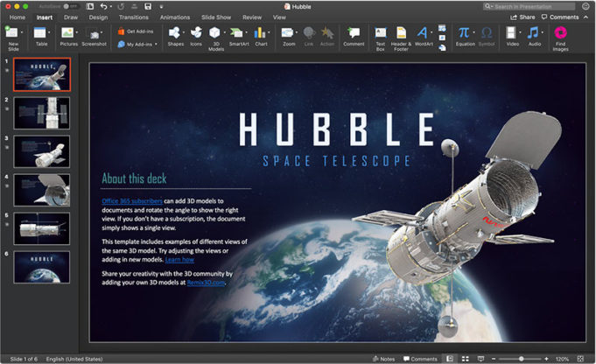
Task: Open the Remix3D.com link
Action: click(206, 283)
